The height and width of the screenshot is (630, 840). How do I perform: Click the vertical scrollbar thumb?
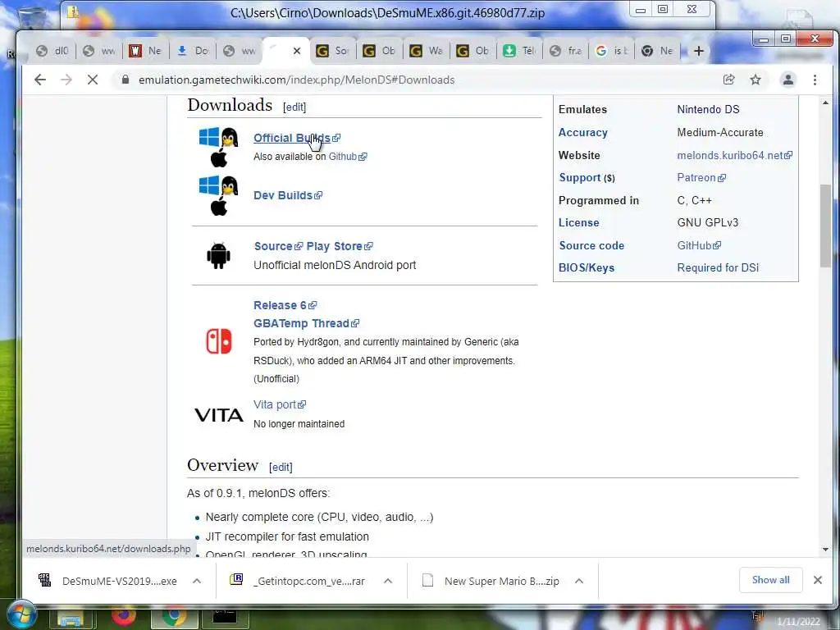coord(825,225)
